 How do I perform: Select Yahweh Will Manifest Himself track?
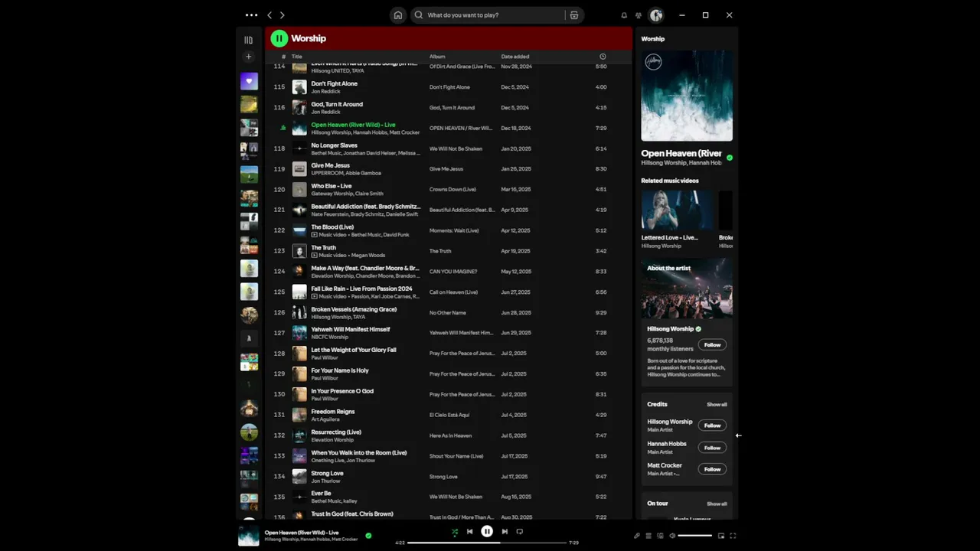coord(449,333)
